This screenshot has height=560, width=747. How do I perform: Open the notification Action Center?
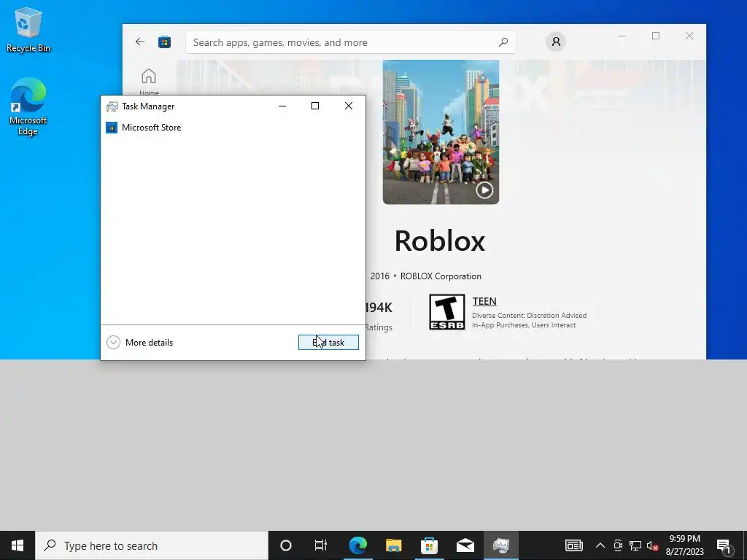(x=724, y=545)
